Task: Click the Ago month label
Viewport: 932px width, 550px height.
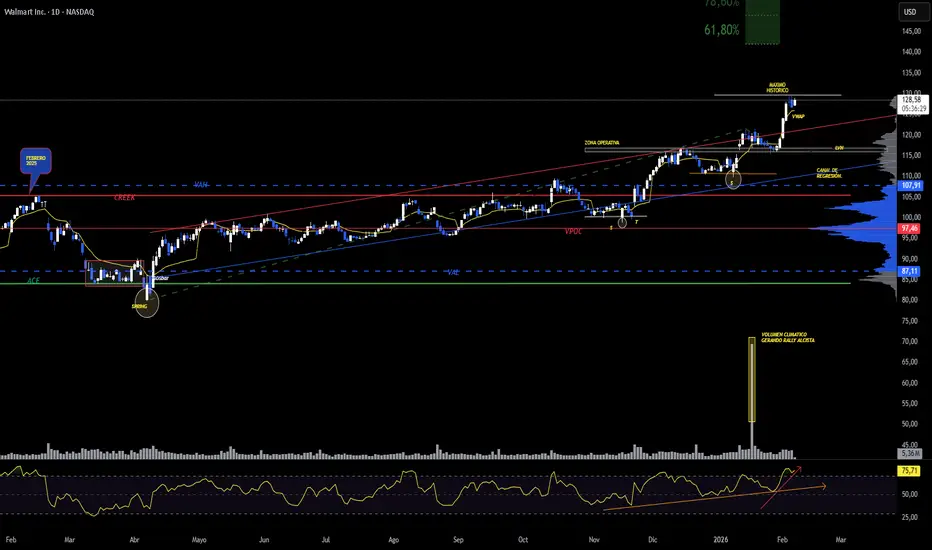Action: [x=393, y=540]
